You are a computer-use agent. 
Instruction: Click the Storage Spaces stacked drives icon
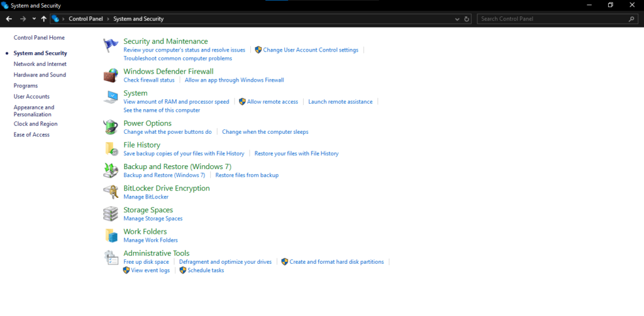[111, 214]
